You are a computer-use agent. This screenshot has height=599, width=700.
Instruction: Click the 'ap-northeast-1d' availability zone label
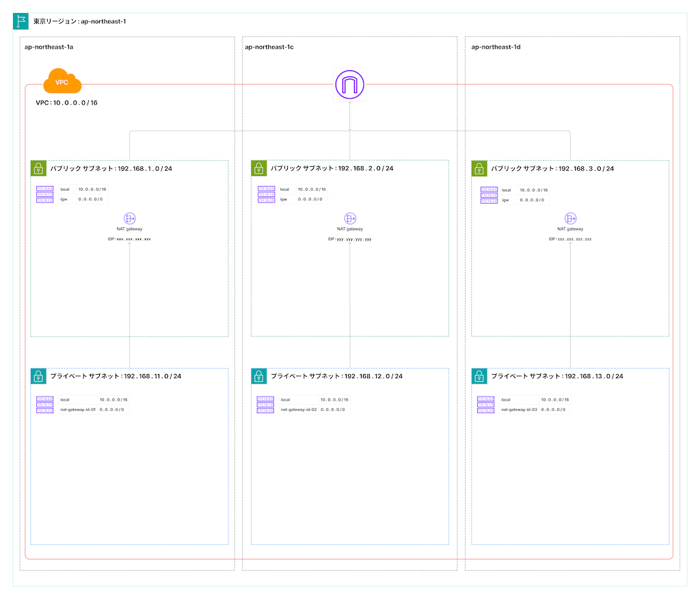click(496, 47)
